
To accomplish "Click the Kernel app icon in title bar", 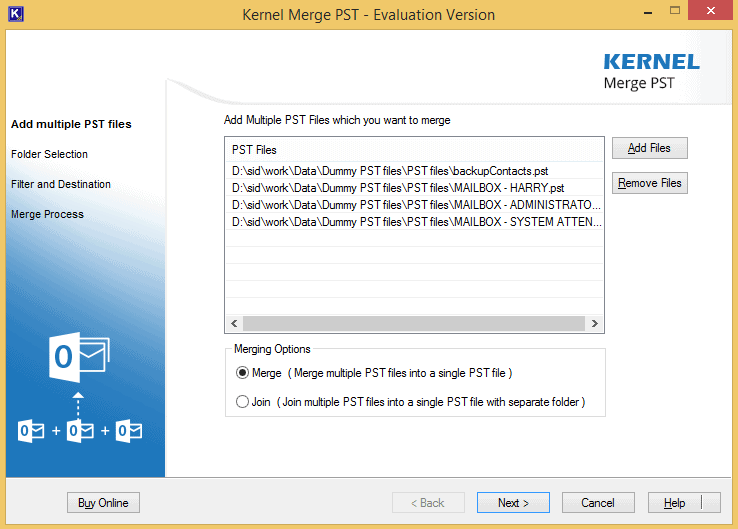I will (16, 14).
